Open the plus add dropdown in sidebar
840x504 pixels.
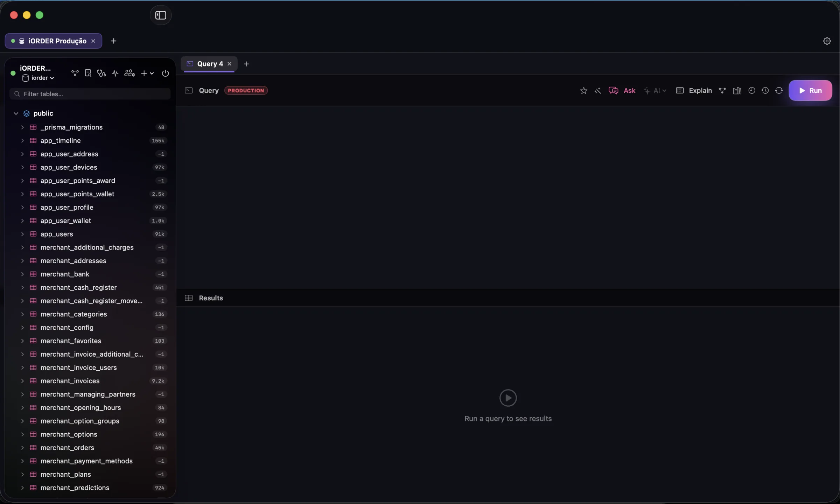[147, 73]
